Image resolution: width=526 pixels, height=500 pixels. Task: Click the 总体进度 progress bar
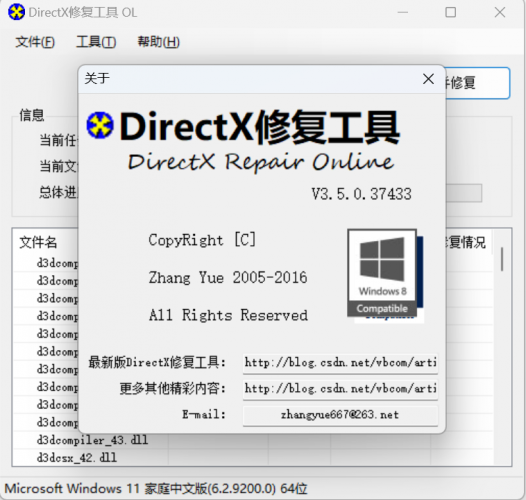pos(464,193)
